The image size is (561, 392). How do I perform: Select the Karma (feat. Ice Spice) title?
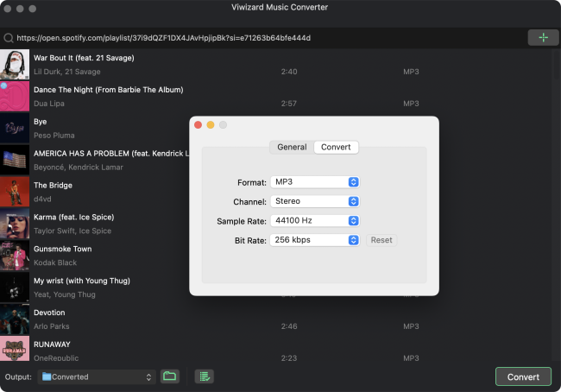[74, 218]
